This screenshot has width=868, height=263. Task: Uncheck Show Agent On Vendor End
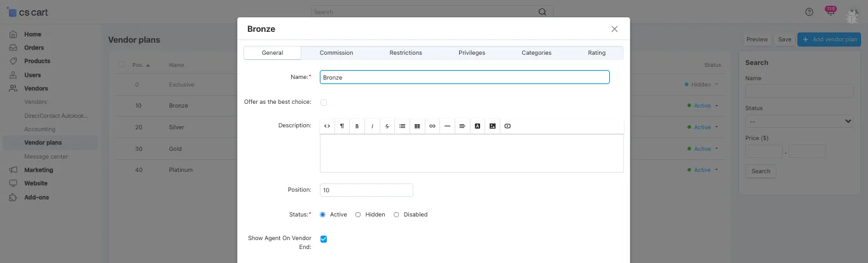tap(324, 239)
